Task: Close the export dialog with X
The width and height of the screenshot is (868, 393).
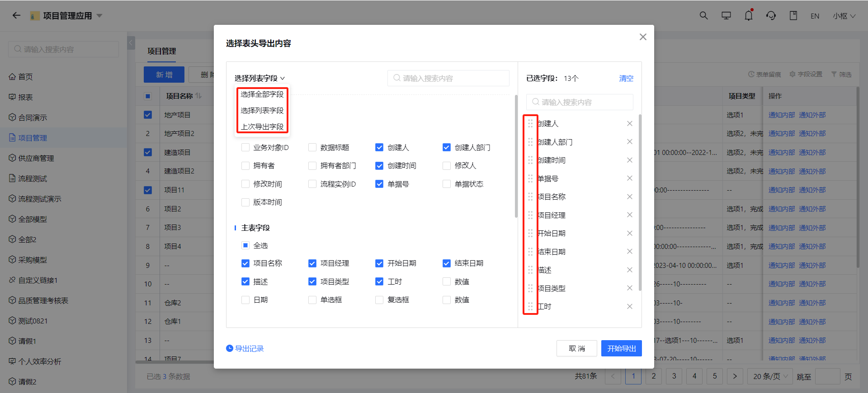Action: [643, 37]
